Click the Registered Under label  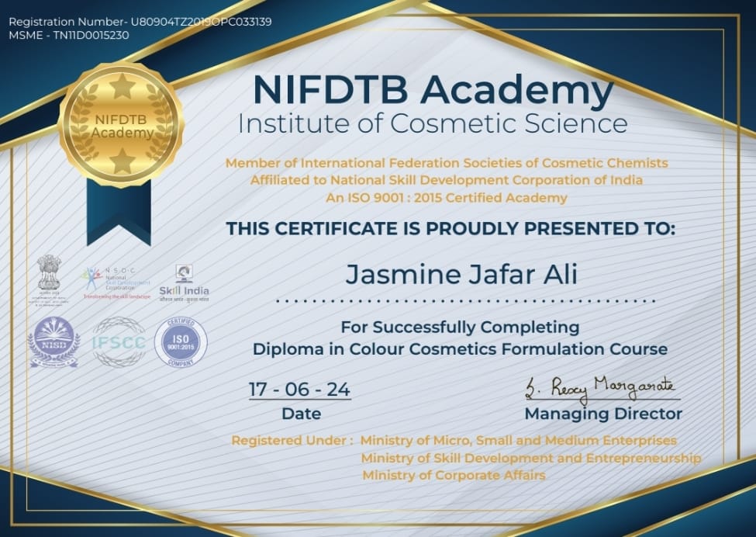pos(292,441)
